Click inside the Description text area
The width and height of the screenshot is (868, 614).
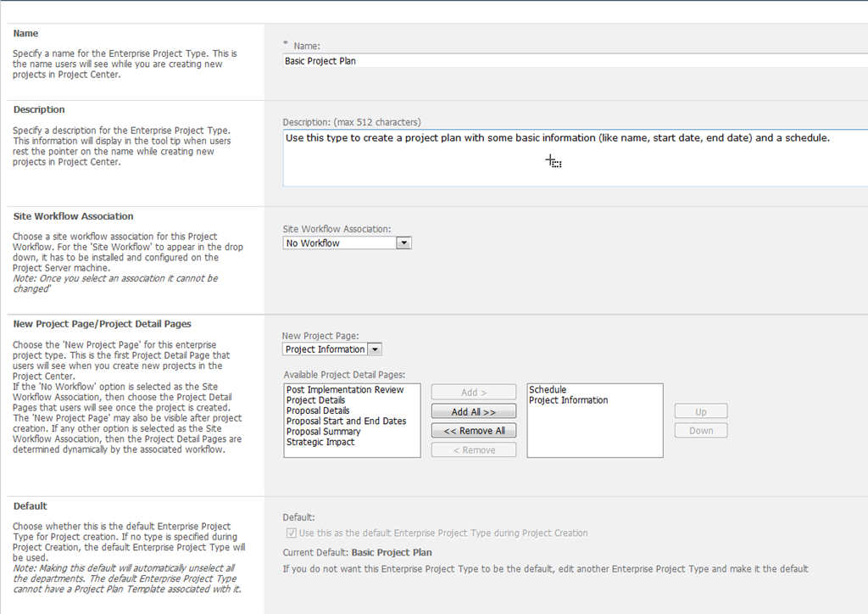click(575, 158)
